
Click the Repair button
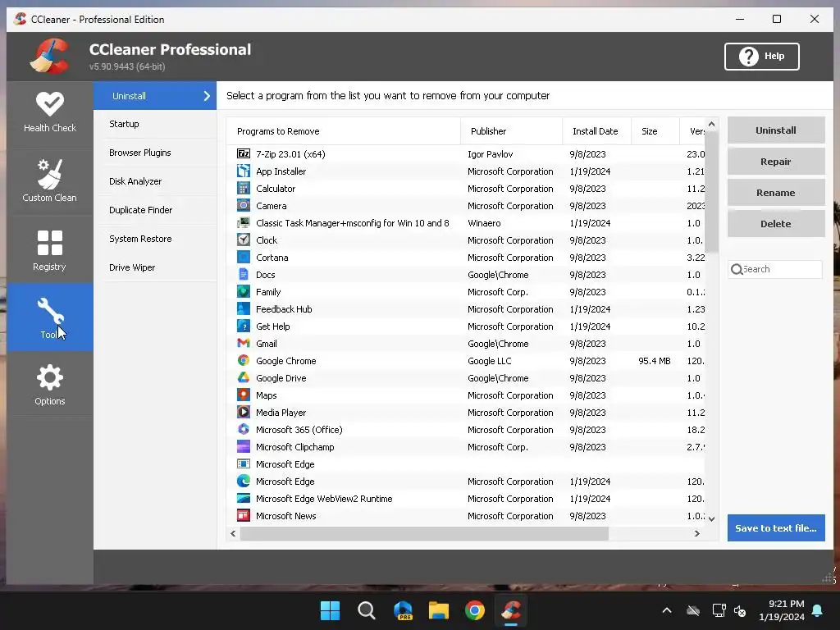tap(776, 162)
